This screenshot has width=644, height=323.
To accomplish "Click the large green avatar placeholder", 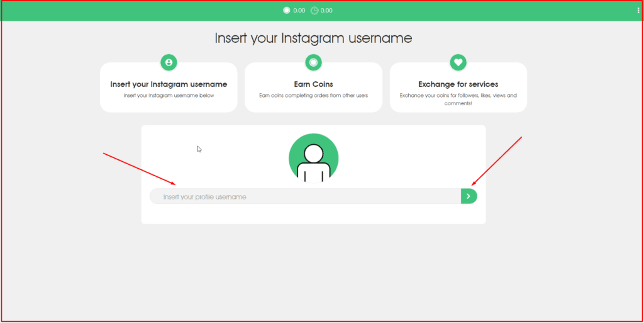I will pyautogui.click(x=313, y=158).
